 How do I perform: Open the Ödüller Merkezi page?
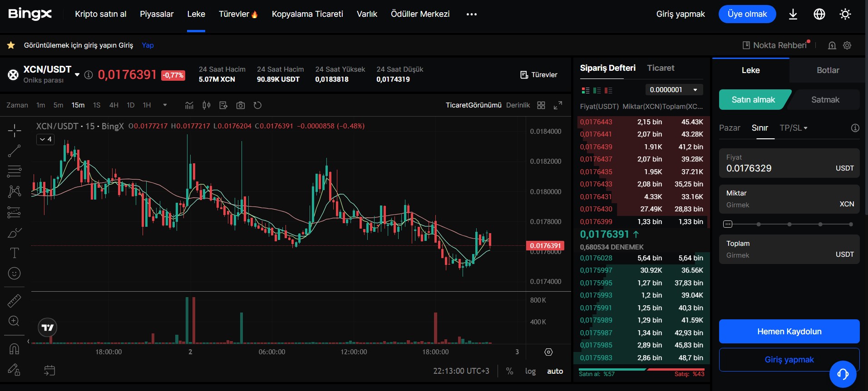click(420, 14)
